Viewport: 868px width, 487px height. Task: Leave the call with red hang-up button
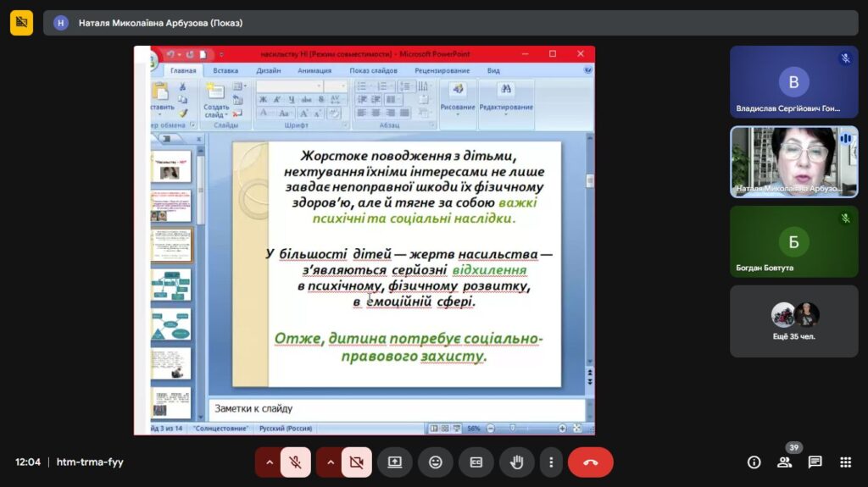pyautogui.click(x=590, y=462)
